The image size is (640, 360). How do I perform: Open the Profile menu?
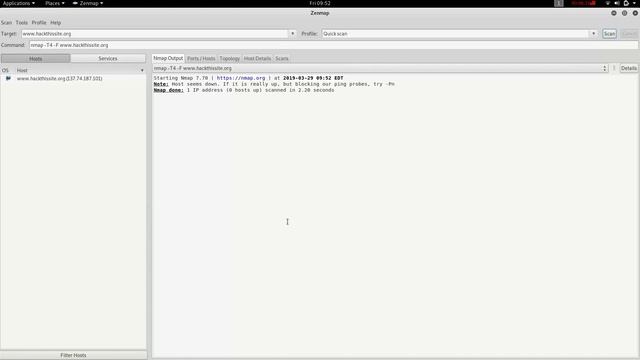coord(39,23)
